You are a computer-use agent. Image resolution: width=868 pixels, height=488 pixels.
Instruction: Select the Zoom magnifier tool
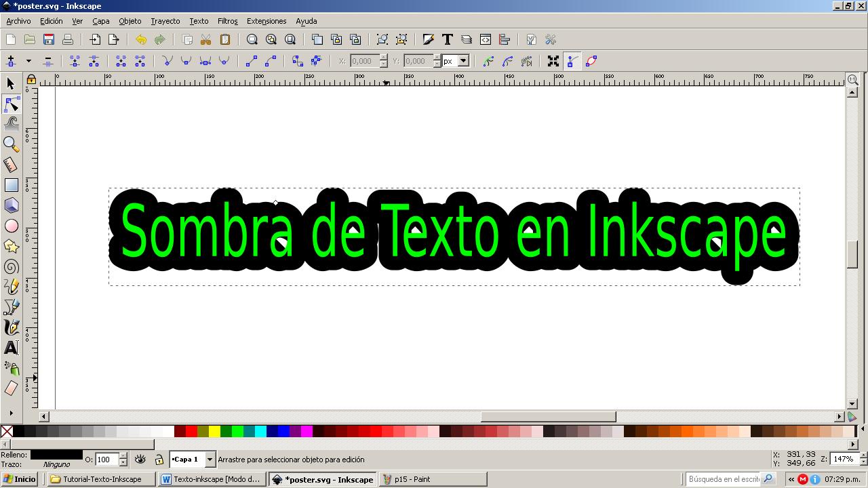point(11,144)
